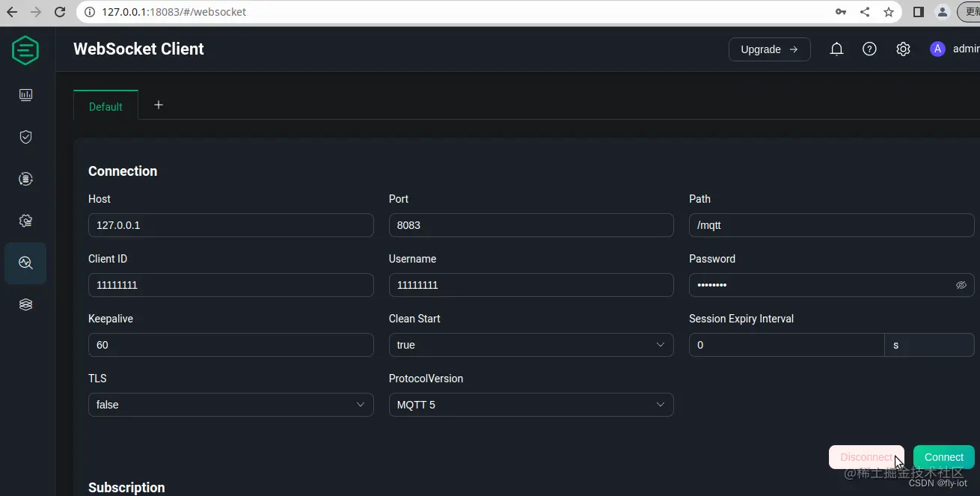The image size is (980, 496).
Task: Focus the Keepalive input field
Action: point(230,345)
